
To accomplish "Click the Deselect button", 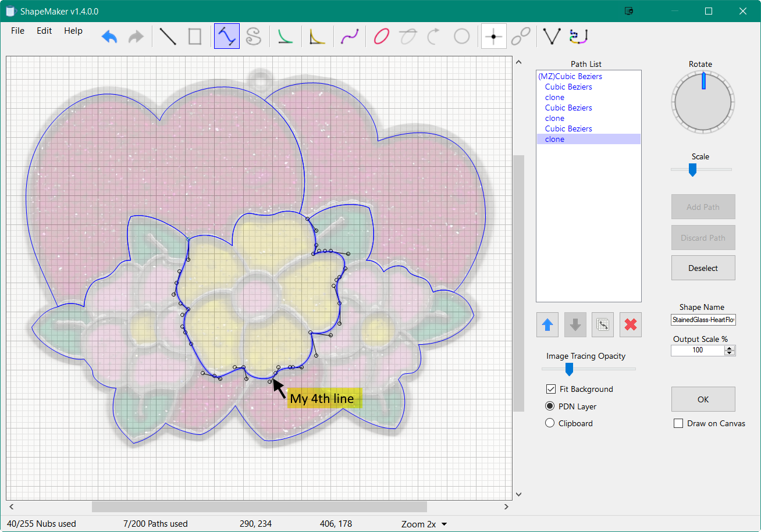I will (703, 267).
